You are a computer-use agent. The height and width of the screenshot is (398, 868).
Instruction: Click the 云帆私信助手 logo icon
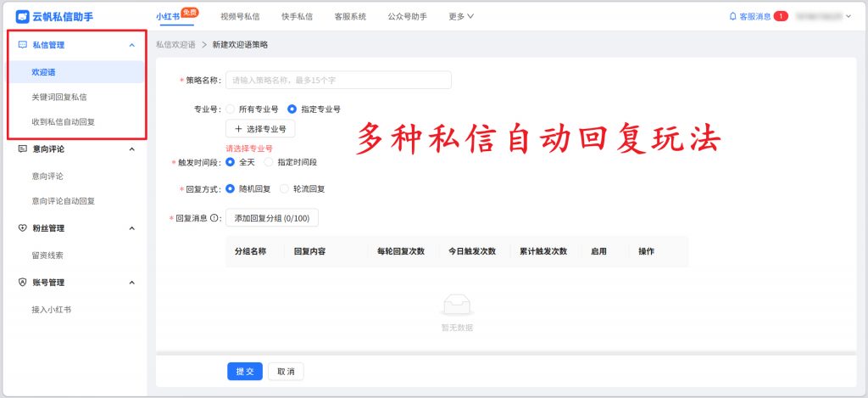(22, 17)
